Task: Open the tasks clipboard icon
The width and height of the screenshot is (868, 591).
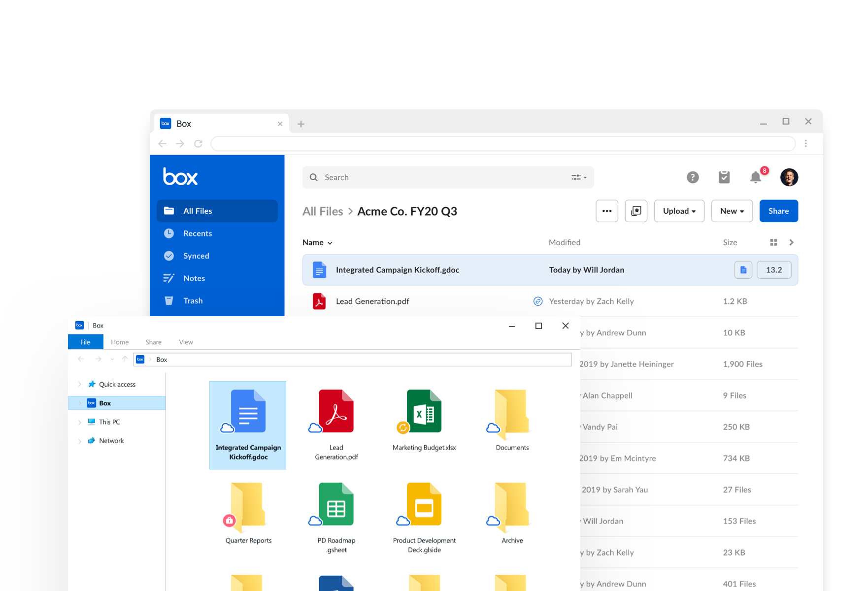Action: 724,177
